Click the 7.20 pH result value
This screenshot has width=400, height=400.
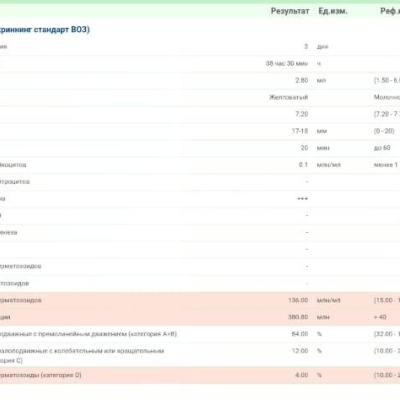pyautogui.click(x=301, y=114)
